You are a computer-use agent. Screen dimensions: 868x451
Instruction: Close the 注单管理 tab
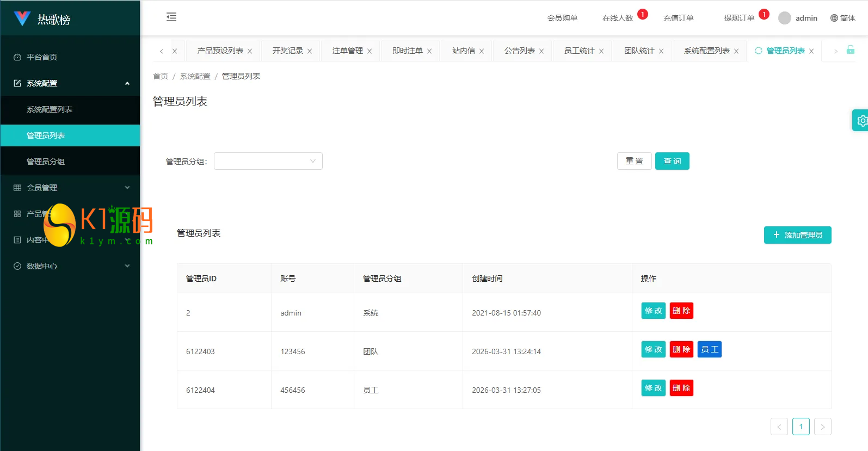(370, 51)
